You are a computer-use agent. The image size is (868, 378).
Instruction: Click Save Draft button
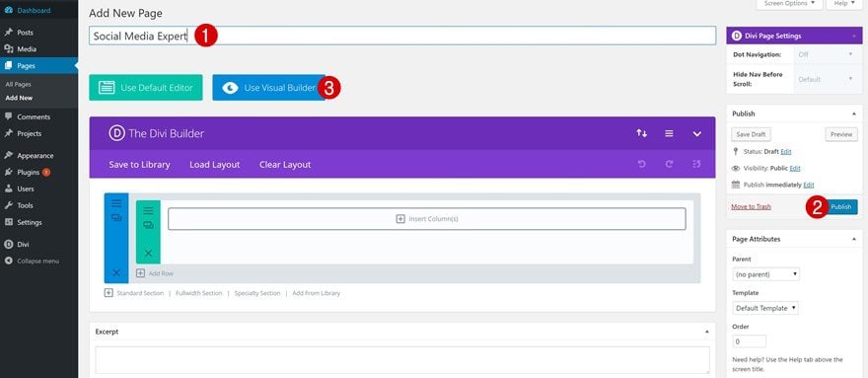click(752, 134)
